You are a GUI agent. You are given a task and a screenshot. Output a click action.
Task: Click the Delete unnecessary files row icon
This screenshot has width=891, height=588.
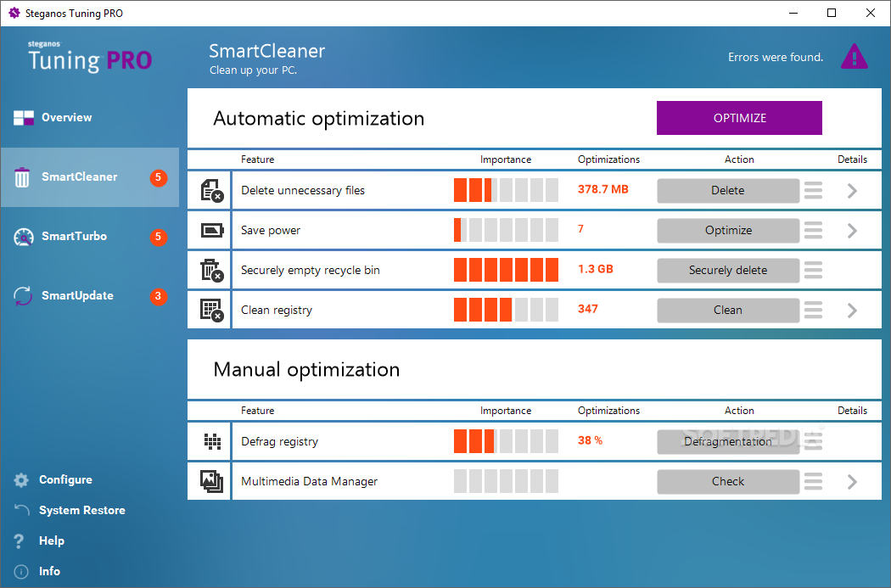coord(212,190)
